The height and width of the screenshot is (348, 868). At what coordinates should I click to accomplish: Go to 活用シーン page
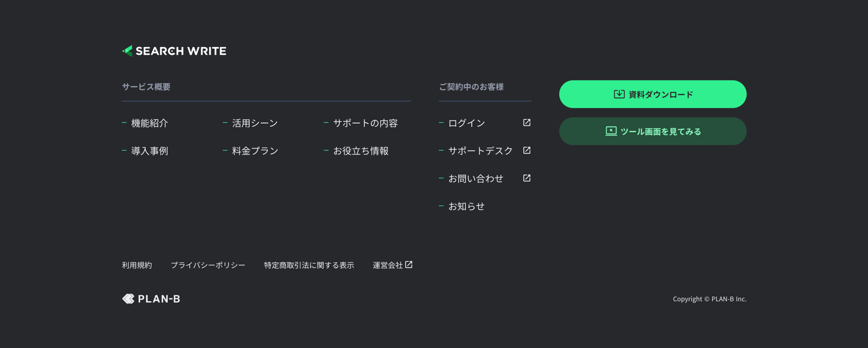pyautogui.click(x=255, y=123)
